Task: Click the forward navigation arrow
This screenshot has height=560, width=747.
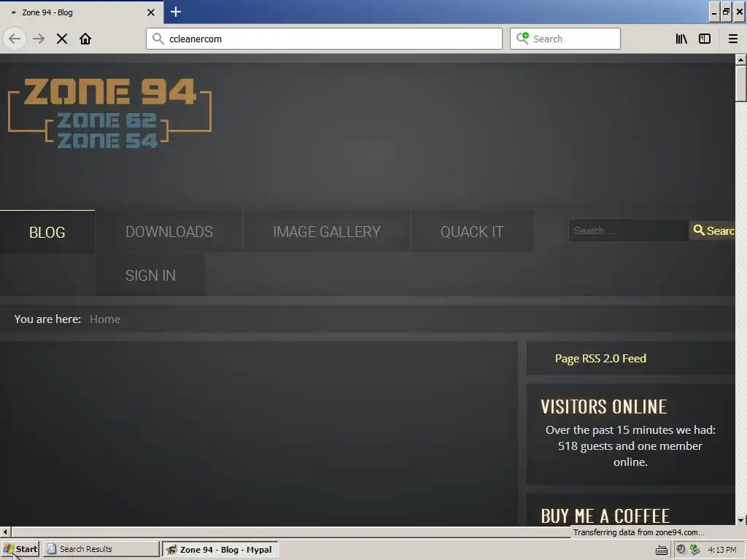Action: pyautogui.click(x=39, y=39)
